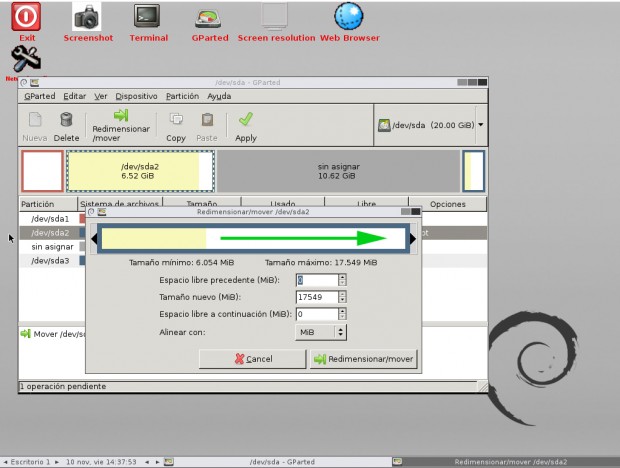Select the /dev/sda3 row in partition list
Image resolution: width=620 pixels, height=468 pixels.
(50, 260)
